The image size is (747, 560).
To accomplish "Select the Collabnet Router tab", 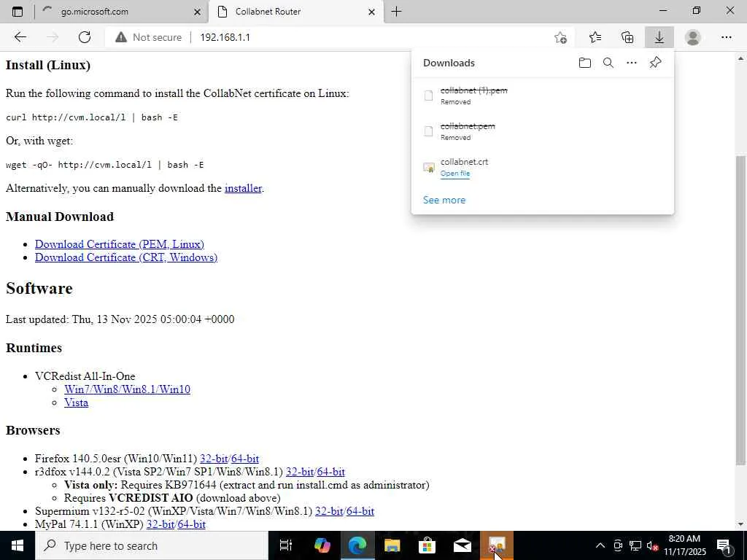I will tap(296, 12).
